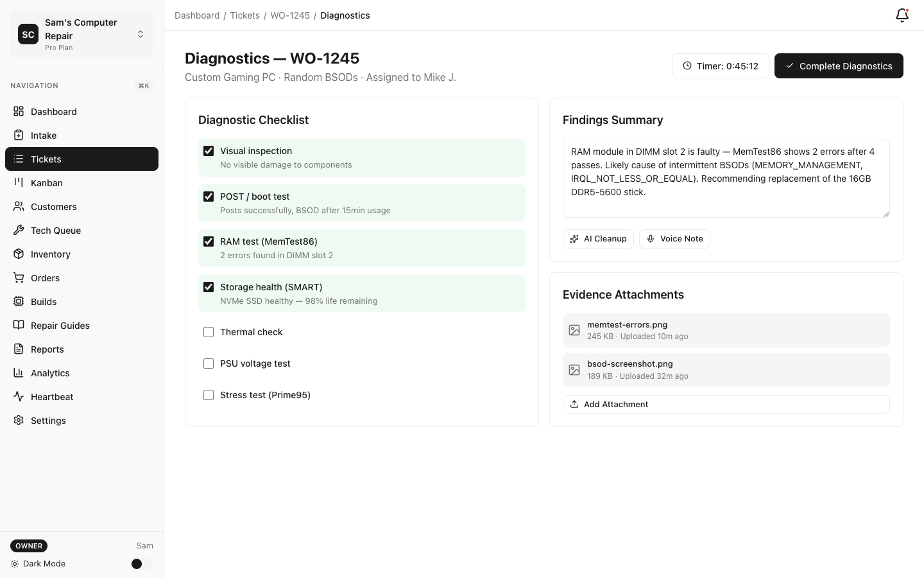
Task: Enable the PSU voltage test checkbox
Action: point(209,363)
